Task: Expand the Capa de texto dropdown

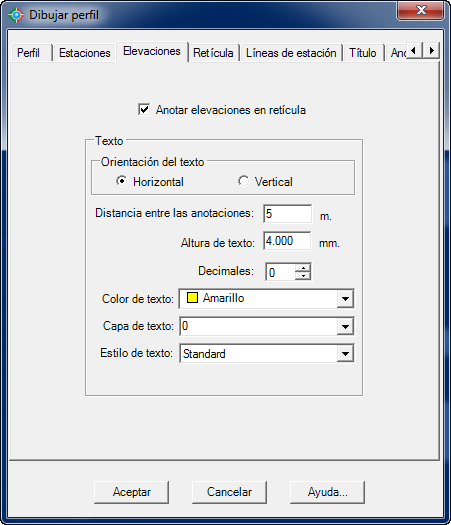Action: point(345,326)
